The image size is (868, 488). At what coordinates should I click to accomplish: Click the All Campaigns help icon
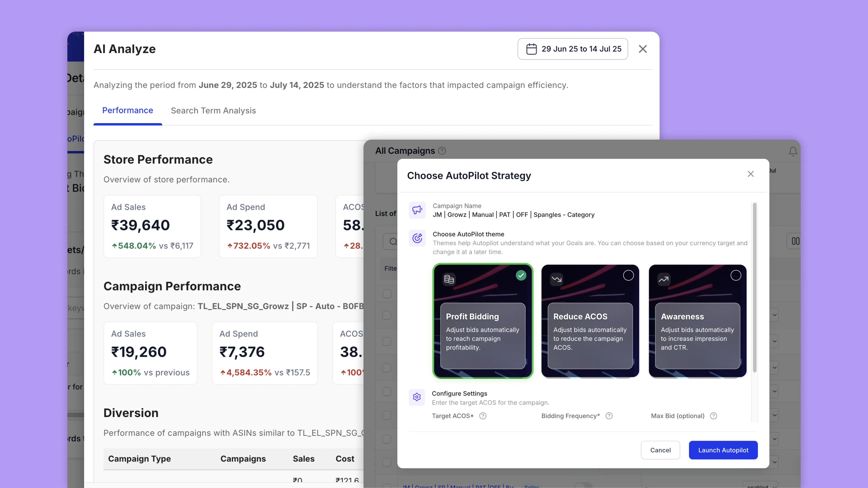coord(442,151)
